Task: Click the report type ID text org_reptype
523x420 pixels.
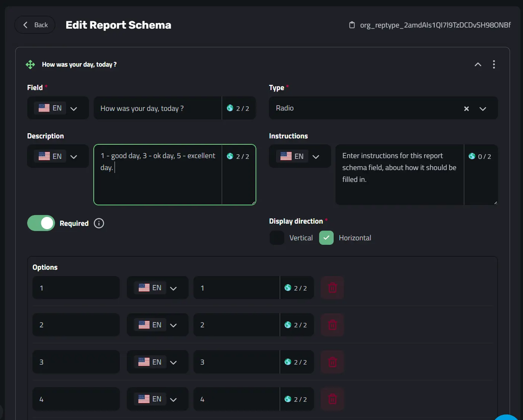Action: click(435, 25)
